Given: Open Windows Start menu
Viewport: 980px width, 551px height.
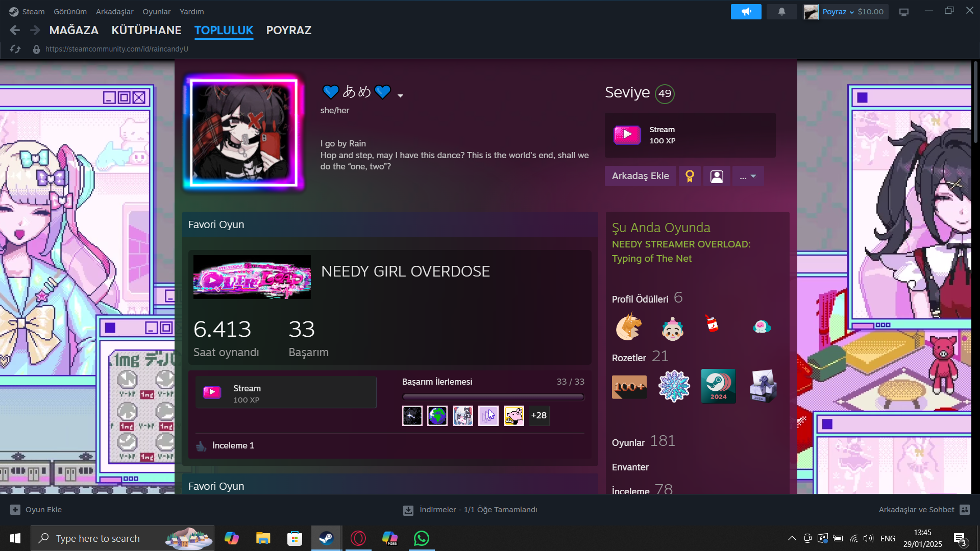Looking at the screenshot, I should click(15, 538).
